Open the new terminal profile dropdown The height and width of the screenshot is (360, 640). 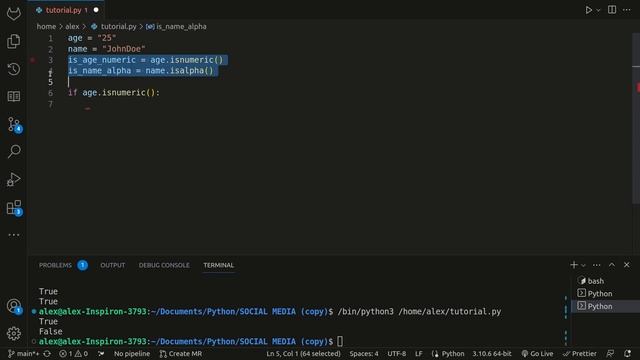coord(583,265)
